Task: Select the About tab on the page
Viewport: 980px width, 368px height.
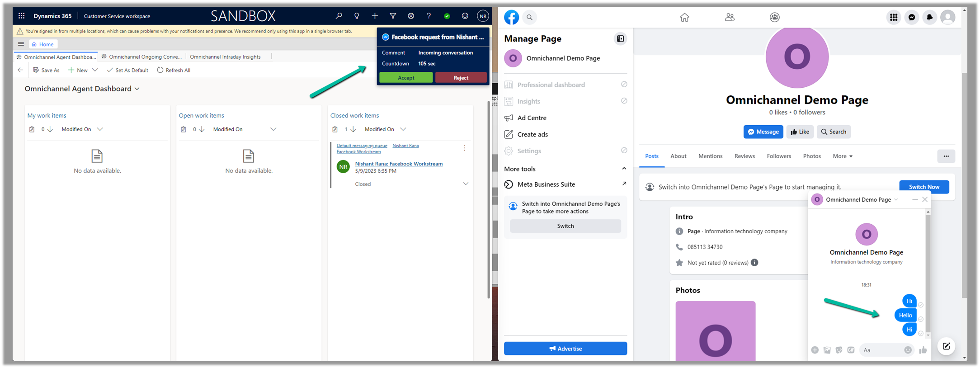Action: pyautogui.click(x=678, y=156)
